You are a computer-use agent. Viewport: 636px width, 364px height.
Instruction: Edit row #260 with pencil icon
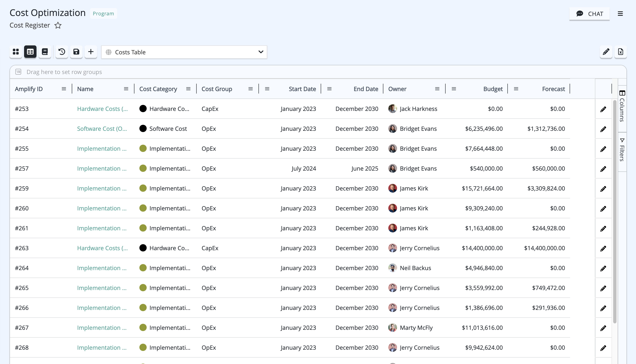pyautogui.click(x=603, y=209)
